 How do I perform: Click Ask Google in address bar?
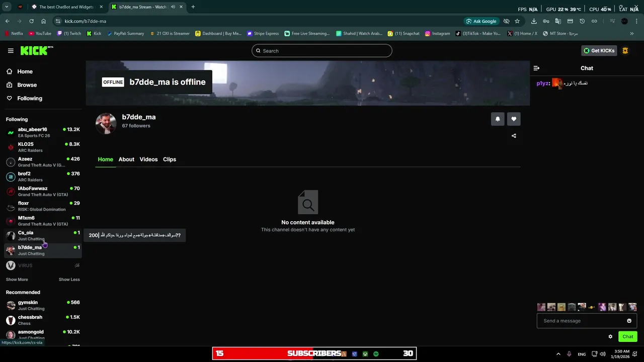[481, 21]
